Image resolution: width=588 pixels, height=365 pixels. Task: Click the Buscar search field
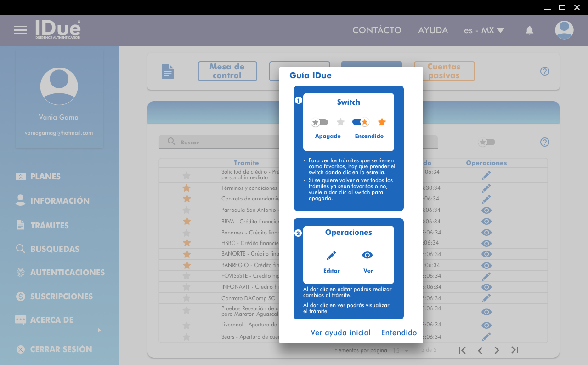(220, 143)
